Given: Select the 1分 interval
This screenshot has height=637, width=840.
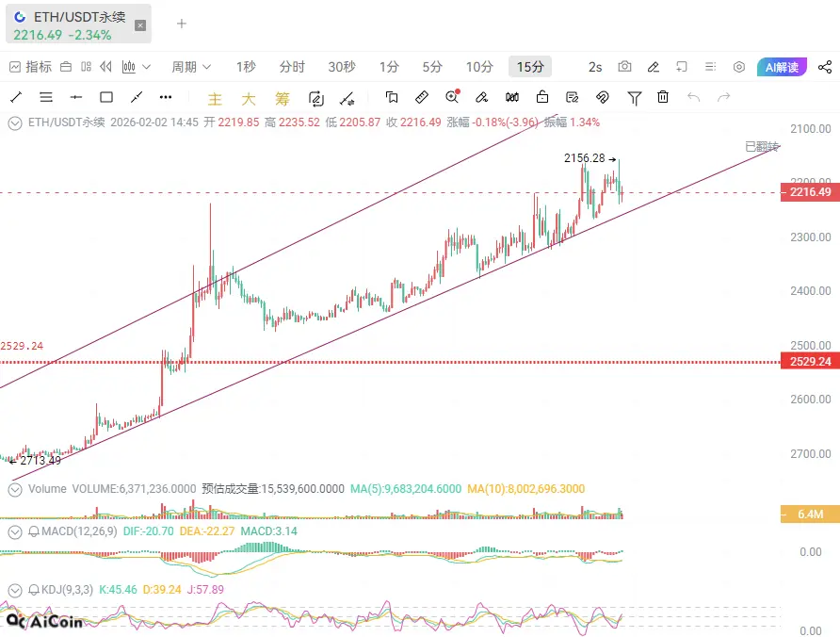Looking at the screenshot, I should pyautogui.click(x=389, y=67).
